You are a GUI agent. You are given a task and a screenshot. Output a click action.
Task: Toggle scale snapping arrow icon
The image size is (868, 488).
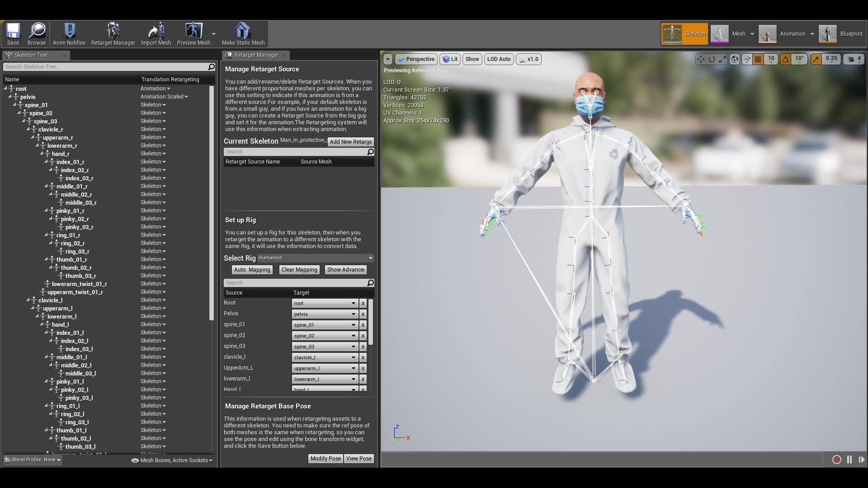(816, 59)
